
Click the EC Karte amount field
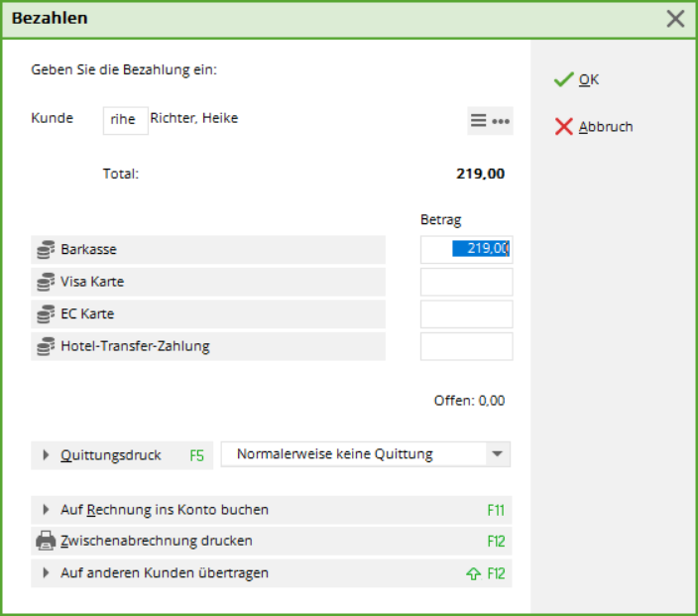click(x=467, y=314)
